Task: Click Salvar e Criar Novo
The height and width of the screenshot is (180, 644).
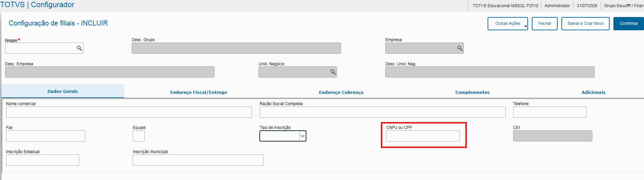Action: point(586,23)
